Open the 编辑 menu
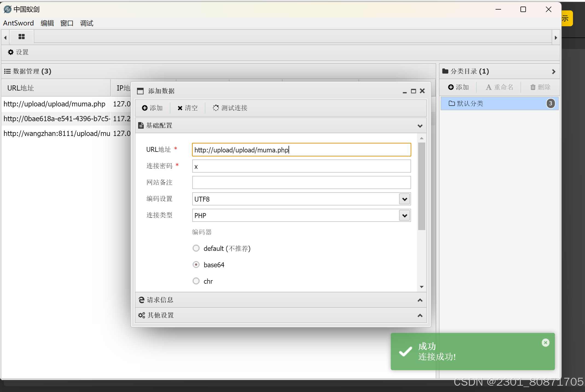Image resolution: width=585 pixels, height=392 pixels. 47,23
